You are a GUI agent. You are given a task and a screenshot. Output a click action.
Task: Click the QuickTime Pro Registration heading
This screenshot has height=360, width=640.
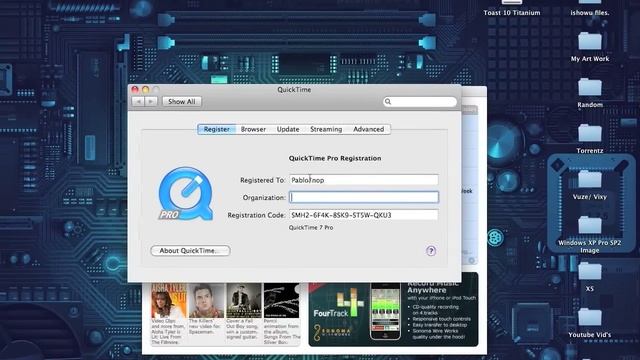[x=335, y=158]
